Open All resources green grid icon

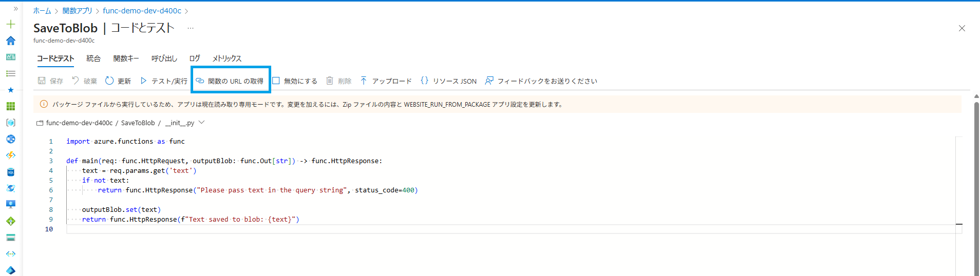tap(11, 106)
